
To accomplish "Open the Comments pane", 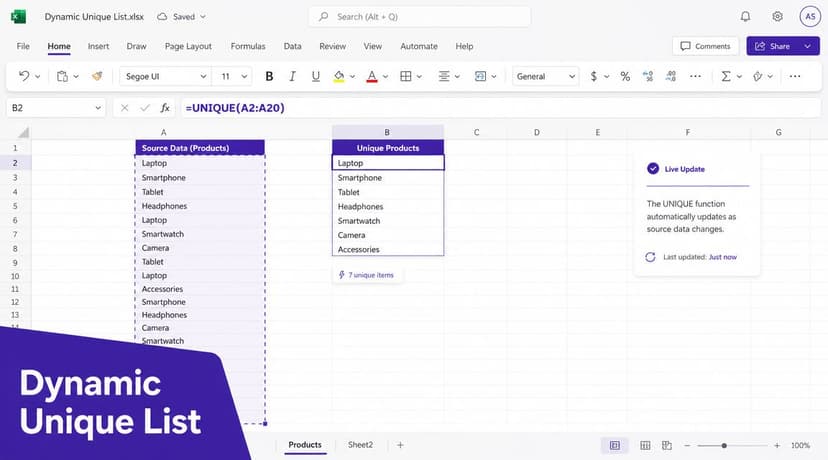I will pyautogui.click(x=705, y=46).
